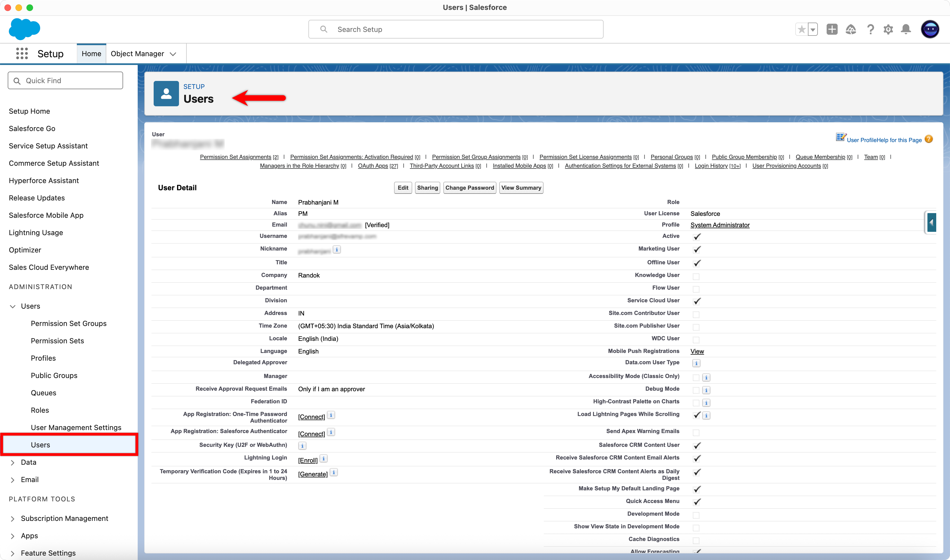Toggle the Debug Mode checkbox
This screenshot has width=950, height=560.
point(696,390)
